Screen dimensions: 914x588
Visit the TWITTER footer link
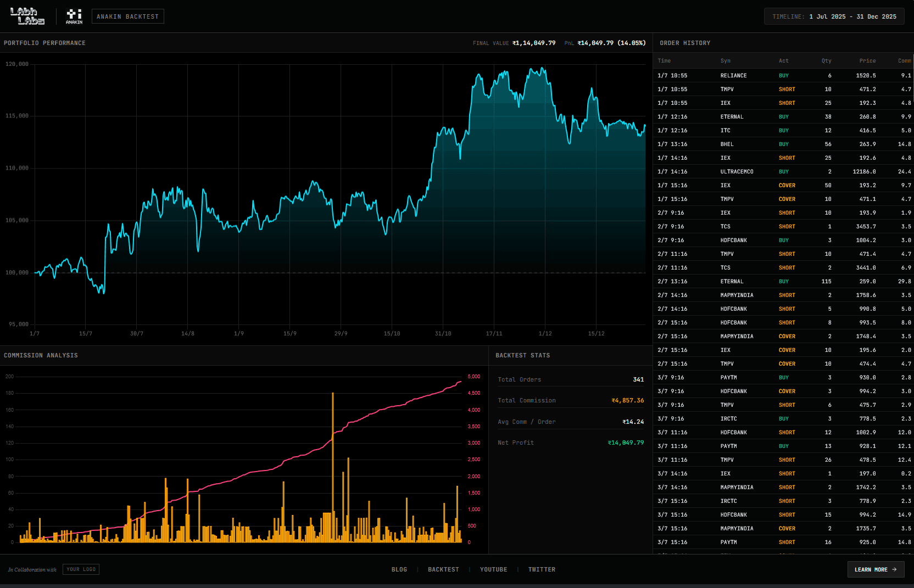(542, 569)
